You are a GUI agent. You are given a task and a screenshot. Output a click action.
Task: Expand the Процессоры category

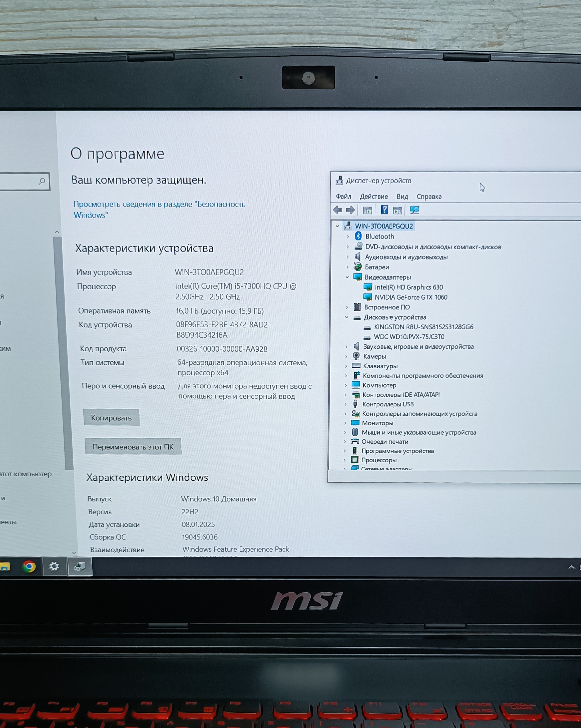pos(345,460)
